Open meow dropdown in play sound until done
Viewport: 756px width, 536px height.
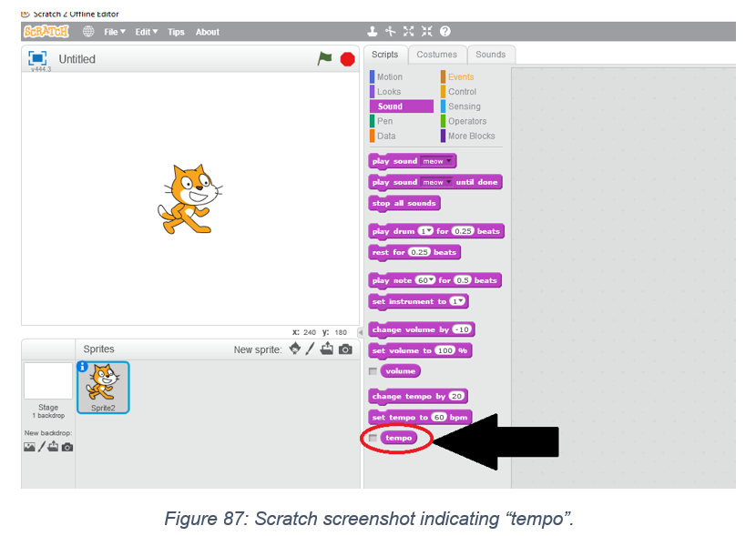coord(437,182)
